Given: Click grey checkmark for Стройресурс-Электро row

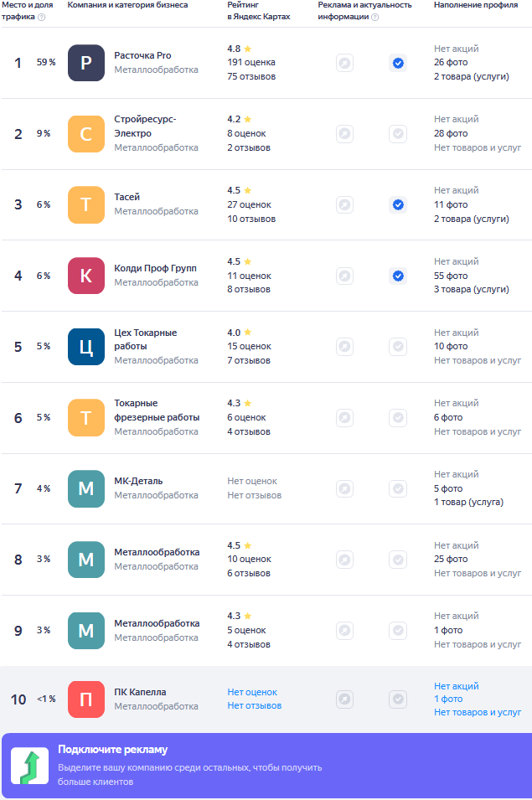Looking at the screenshot, I should pos(398,134).
